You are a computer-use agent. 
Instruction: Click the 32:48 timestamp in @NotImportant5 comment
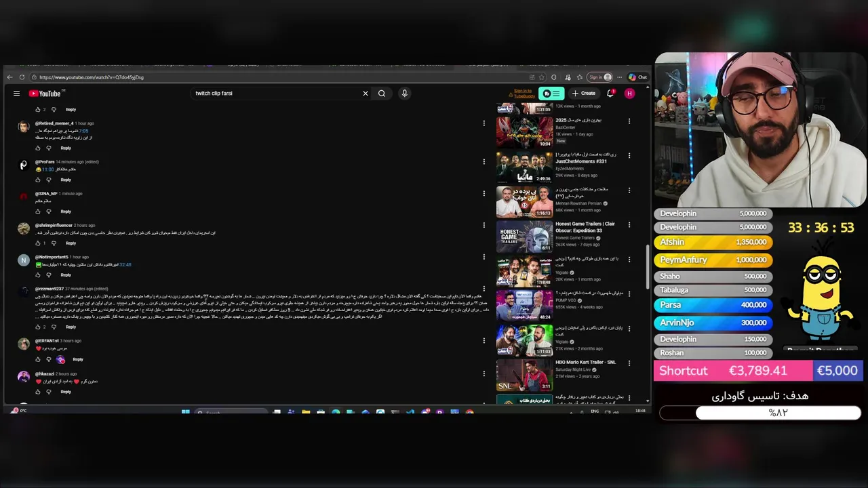point(125,265)
